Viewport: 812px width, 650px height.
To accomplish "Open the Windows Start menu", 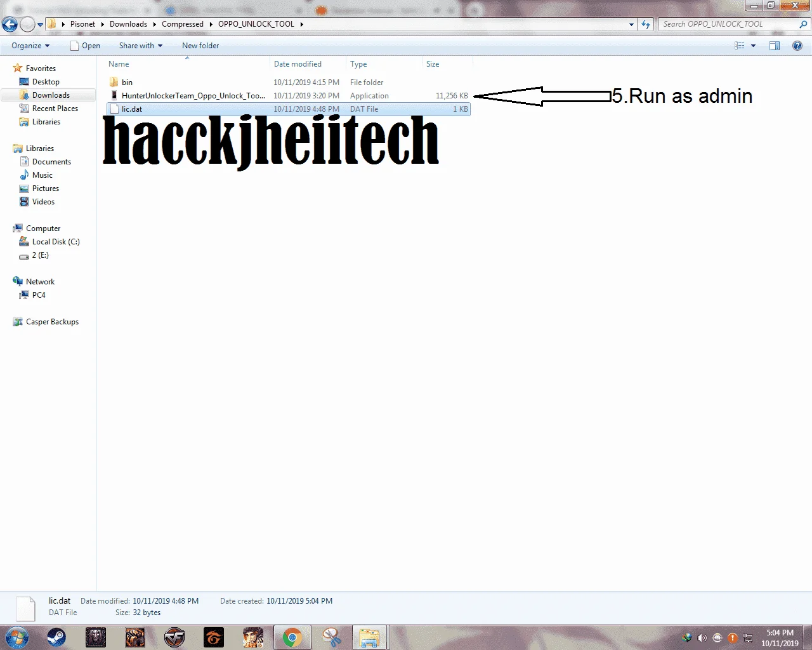I will click(16, 637).
